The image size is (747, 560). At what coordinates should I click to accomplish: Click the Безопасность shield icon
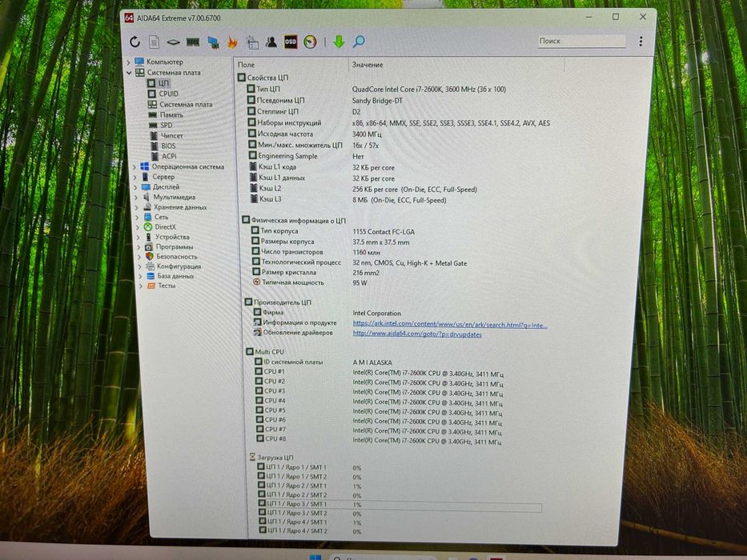(150, 257)
